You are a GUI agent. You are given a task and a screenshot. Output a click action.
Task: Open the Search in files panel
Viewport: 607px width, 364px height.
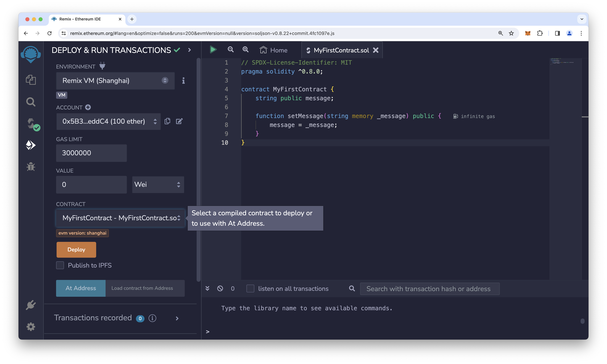[30, 102]
